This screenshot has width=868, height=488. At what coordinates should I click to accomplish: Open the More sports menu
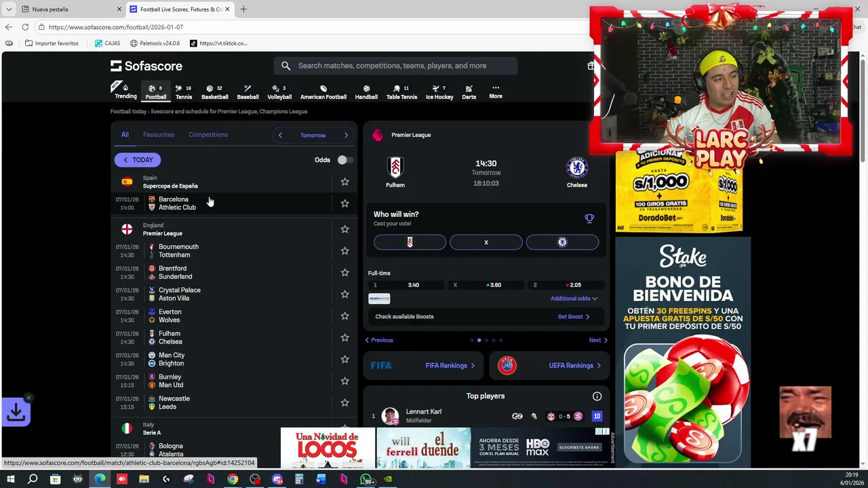496,91
